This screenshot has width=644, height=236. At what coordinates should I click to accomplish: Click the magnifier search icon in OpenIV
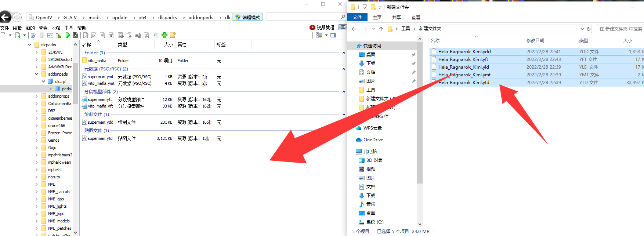tap(343, 17)
